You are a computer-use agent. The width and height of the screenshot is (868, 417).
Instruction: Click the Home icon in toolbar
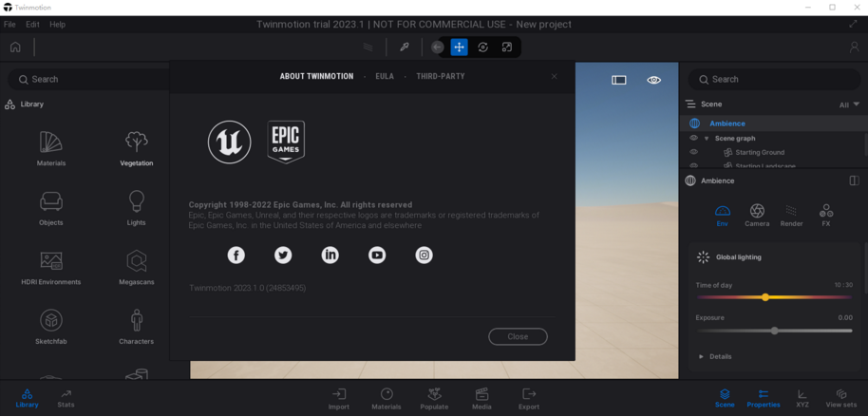point(15,47)
